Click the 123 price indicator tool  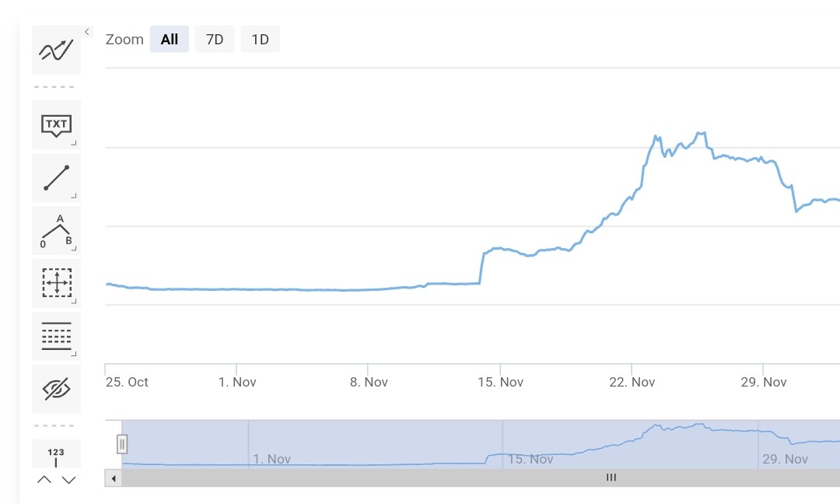pos(56,453)
